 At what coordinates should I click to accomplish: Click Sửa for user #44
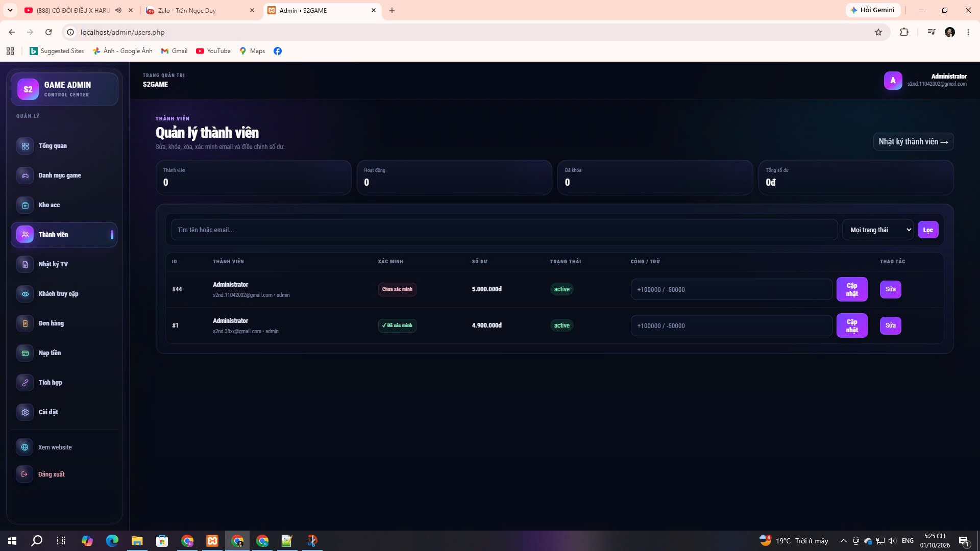891,289
